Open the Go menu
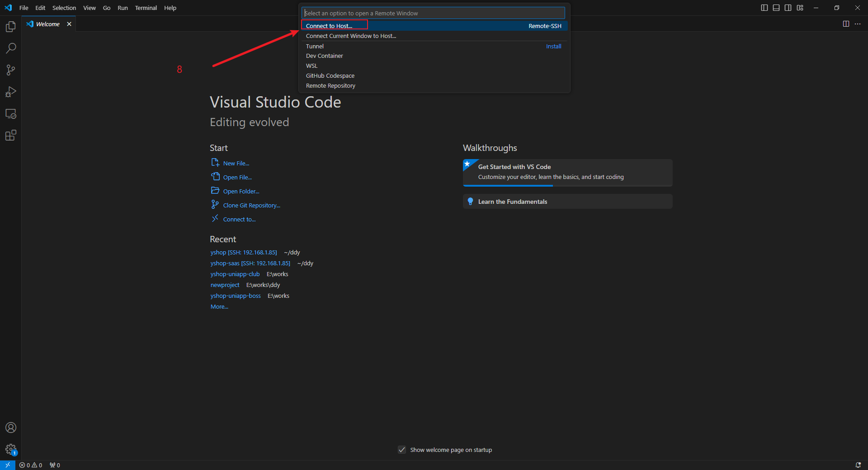The width and height of the screenshot is (868, 470). point(107,8)
